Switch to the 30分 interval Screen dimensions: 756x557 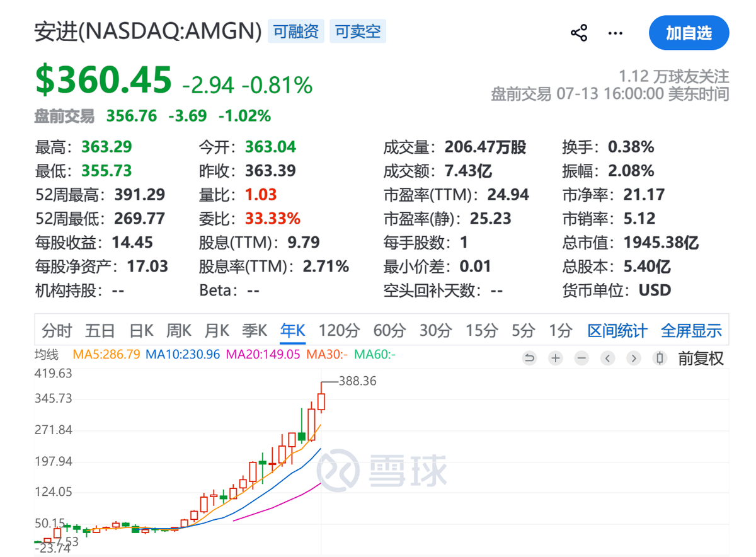click(x=436, y=330)
